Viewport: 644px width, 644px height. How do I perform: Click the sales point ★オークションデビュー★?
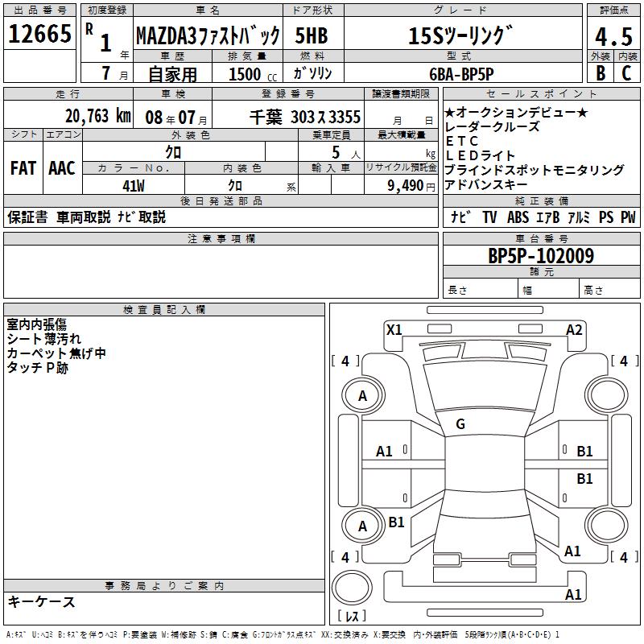click(x=516, y=112)
